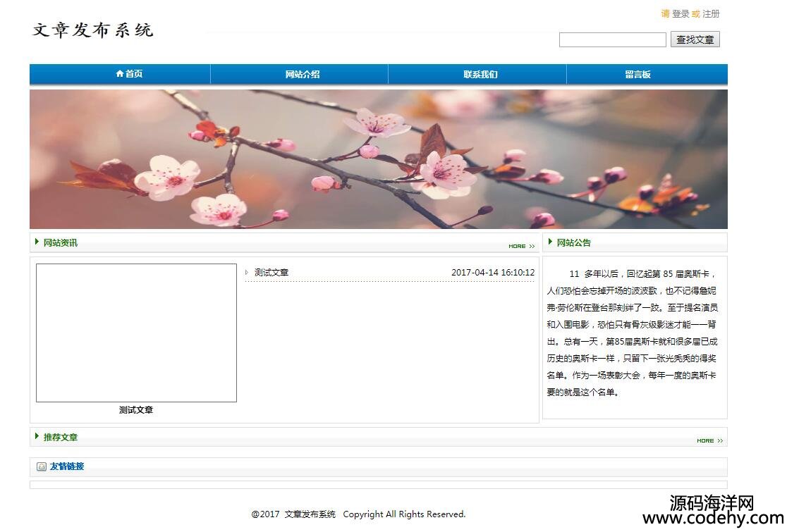787x532 pixels.
Task: Open the 首页 navigation tab
Action: point(120,74)
